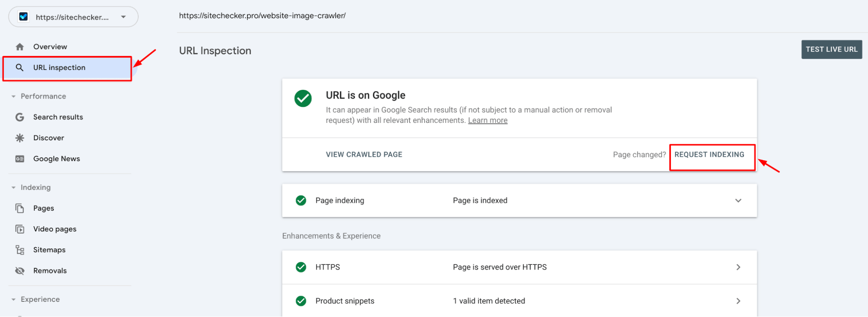868x317 pixels.
Task: Click the Discover asterisk icon
Action: click(20, 138)
